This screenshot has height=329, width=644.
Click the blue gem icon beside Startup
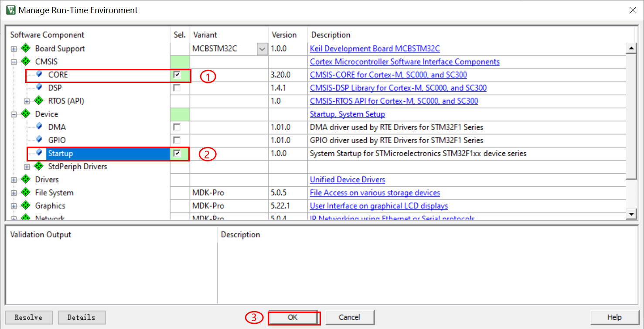click(x=39, y=153)
